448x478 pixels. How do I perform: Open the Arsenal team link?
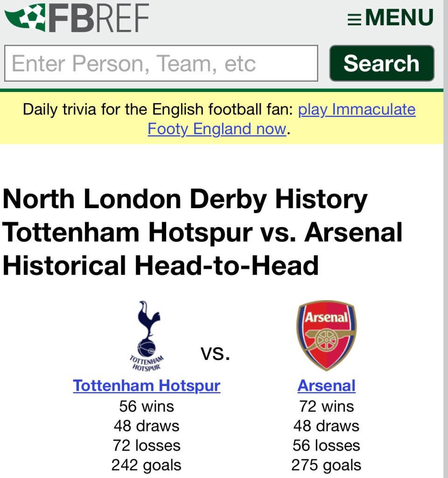pos(326,386)
